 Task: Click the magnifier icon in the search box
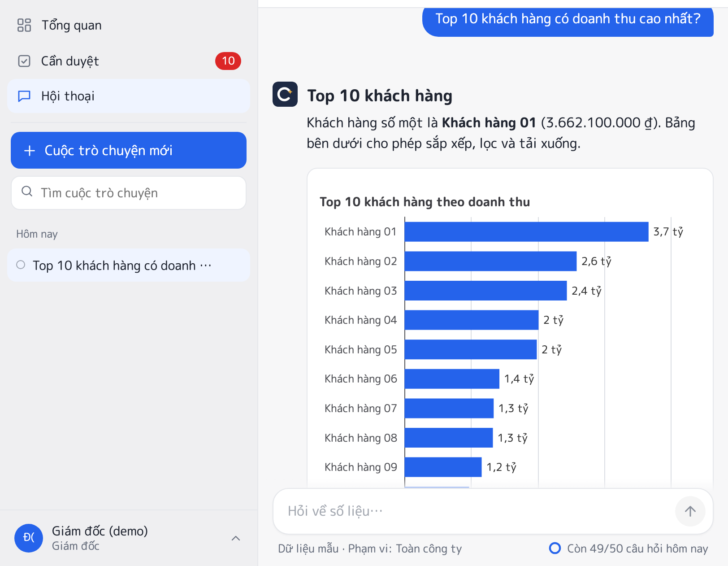coord(27,192)
